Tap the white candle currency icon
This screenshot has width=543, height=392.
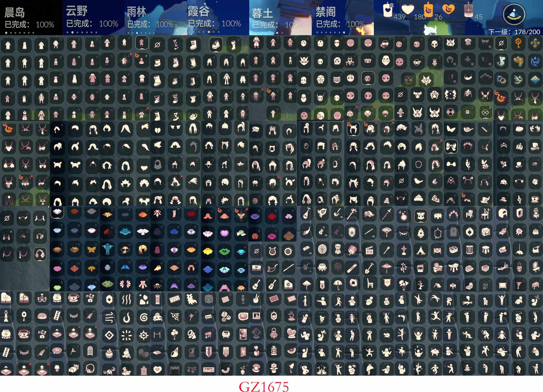click(x=388, y=10)
